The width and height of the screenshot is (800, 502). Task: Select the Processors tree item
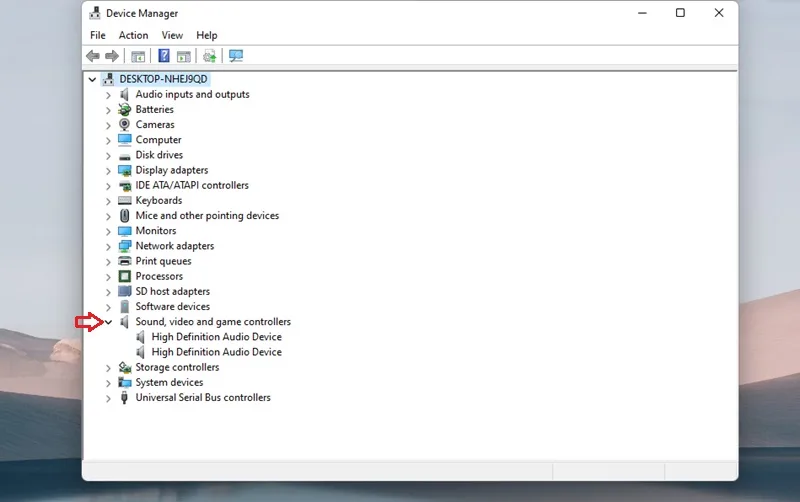coord(159,276)
